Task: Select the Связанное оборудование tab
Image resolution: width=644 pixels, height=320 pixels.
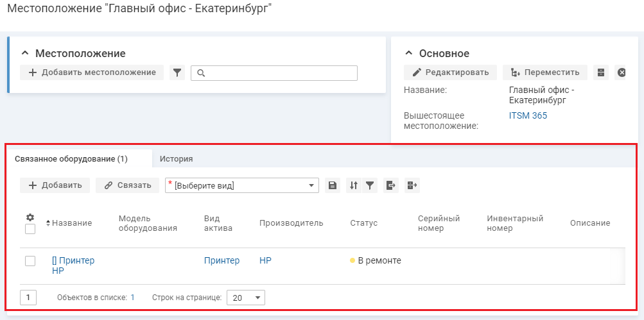Action: [x=80, y=158]
